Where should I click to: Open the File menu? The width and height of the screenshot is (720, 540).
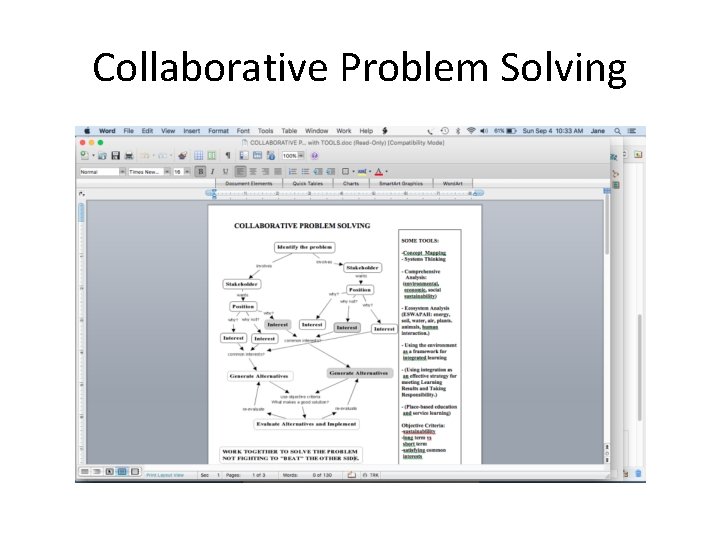(129, 131)
